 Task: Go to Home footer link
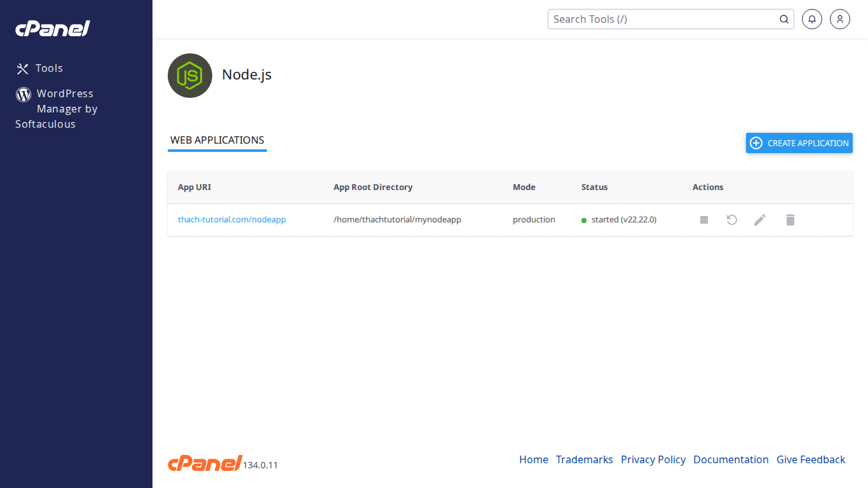(x=534, y=459)
